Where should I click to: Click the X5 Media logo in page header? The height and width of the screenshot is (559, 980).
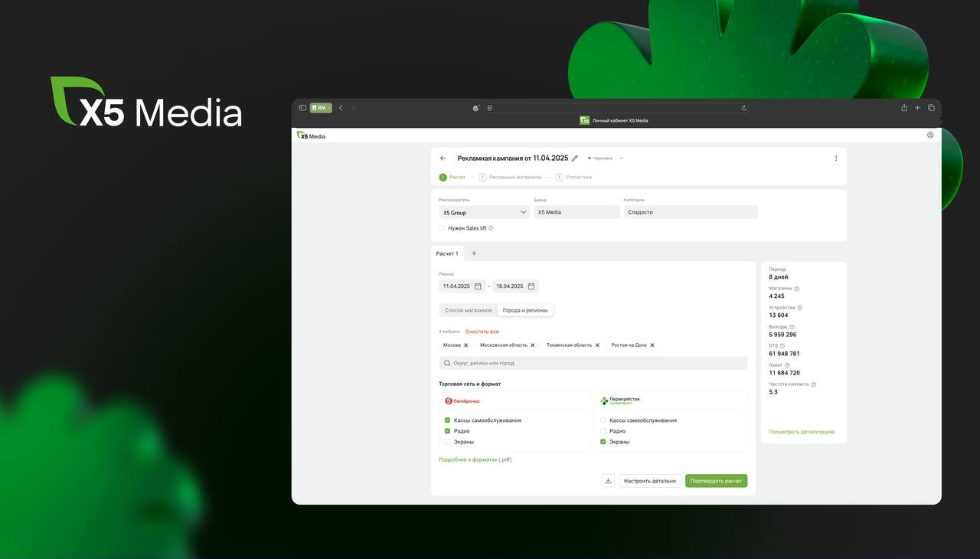coord(312,136)
